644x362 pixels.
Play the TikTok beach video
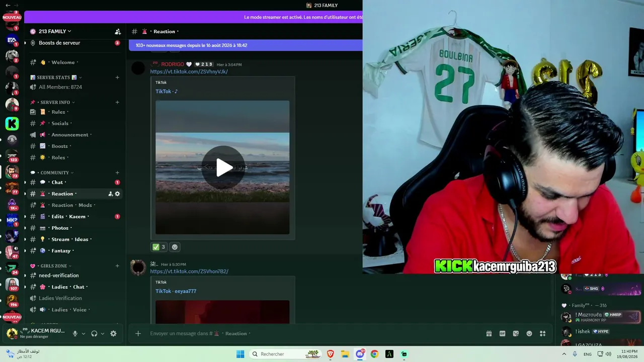tap(223, 167)
